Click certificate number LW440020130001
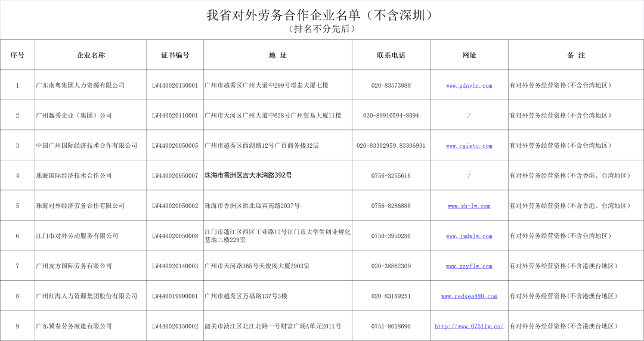 (175, 85)
